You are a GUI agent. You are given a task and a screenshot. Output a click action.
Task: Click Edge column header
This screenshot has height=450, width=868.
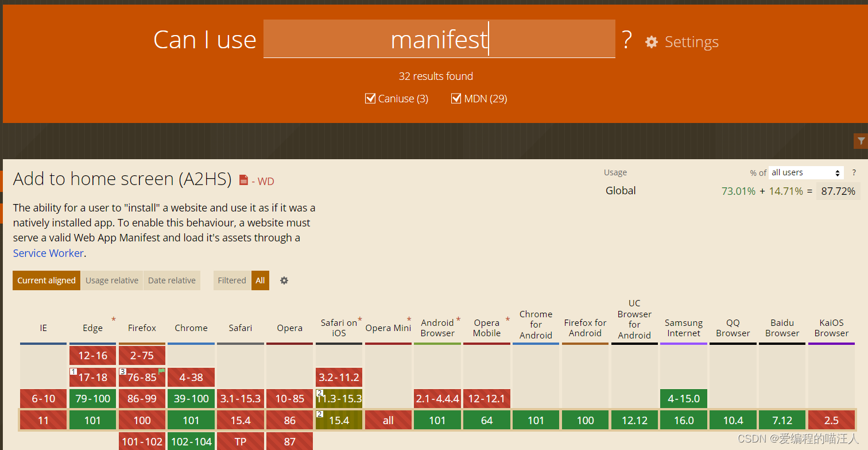(x=92, y=328)
